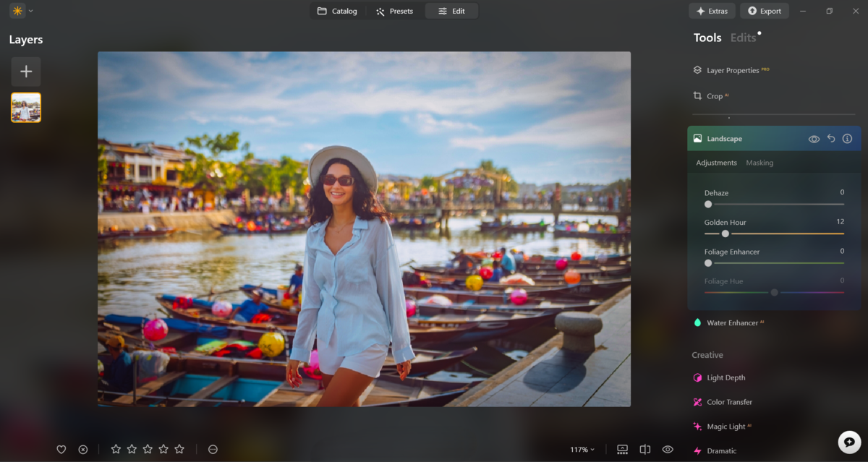Viewport: 868px width, 462px height.
Task: Toggle the filmstrip display icon
Action: [x=622, y=450]
